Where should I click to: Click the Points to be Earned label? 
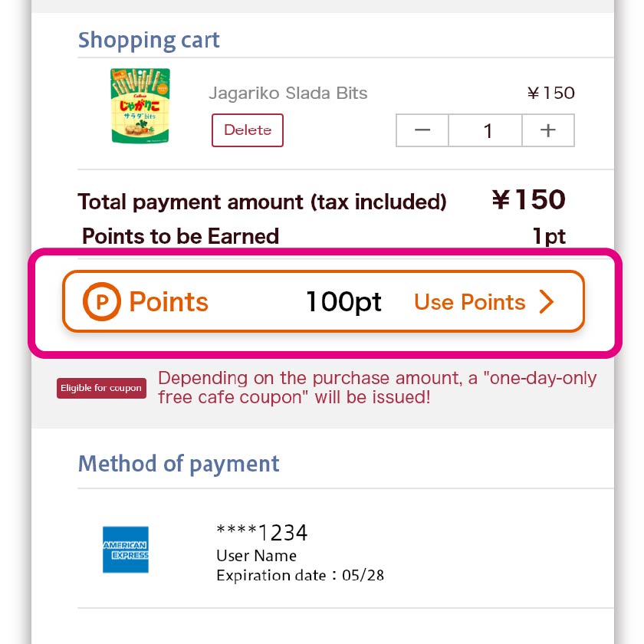point(180,236)
